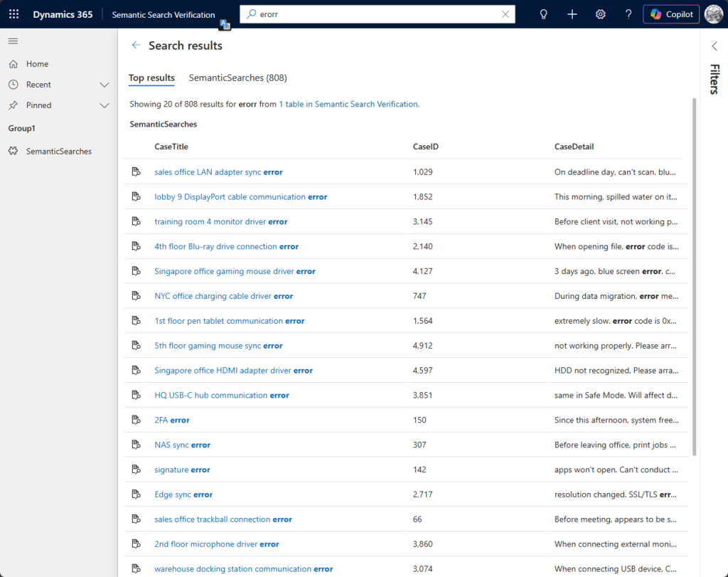Click the results list vertical scrollbar
728x577 pixels.
[695, 277]
